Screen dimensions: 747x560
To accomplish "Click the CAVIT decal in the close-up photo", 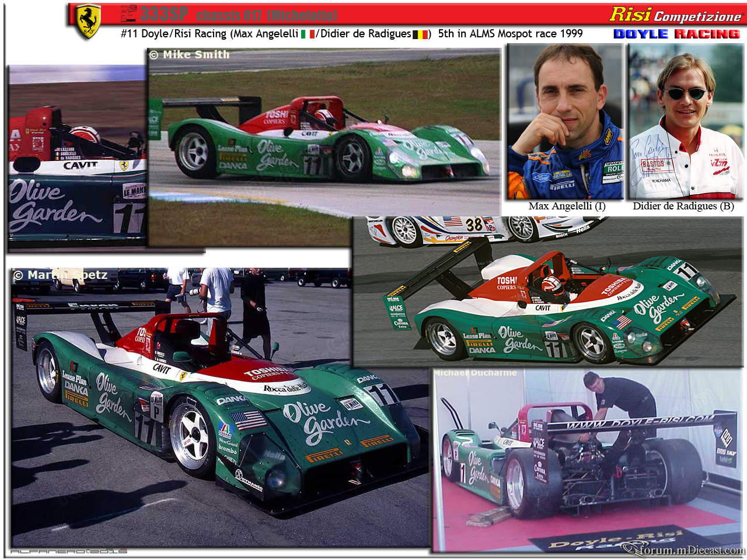I will tap(81, 165).
